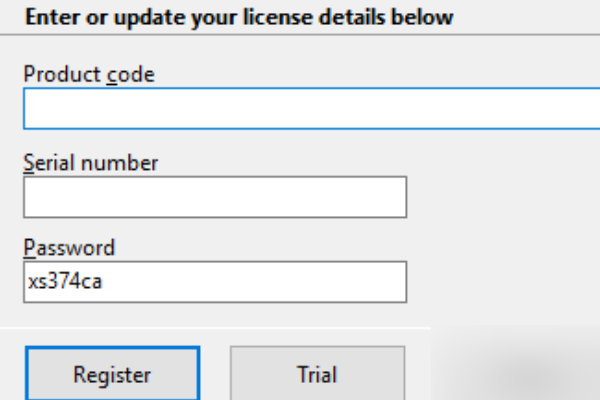
Task: Click inside the Serial number field
Action: (215, 197)
